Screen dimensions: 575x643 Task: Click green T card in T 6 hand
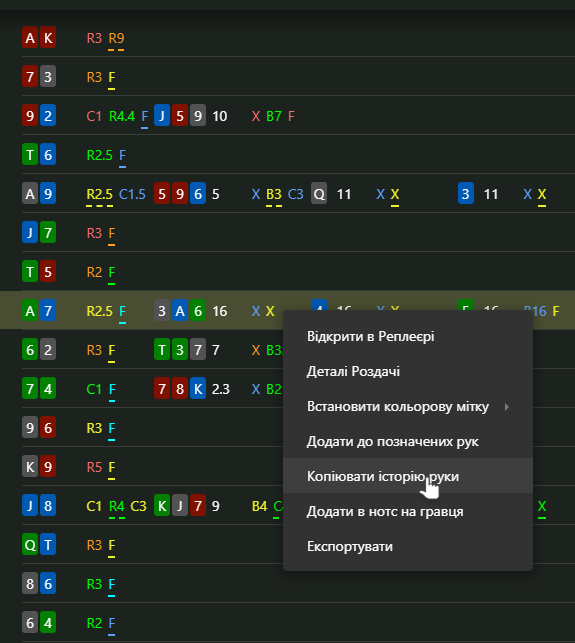[x=30, y=155]
